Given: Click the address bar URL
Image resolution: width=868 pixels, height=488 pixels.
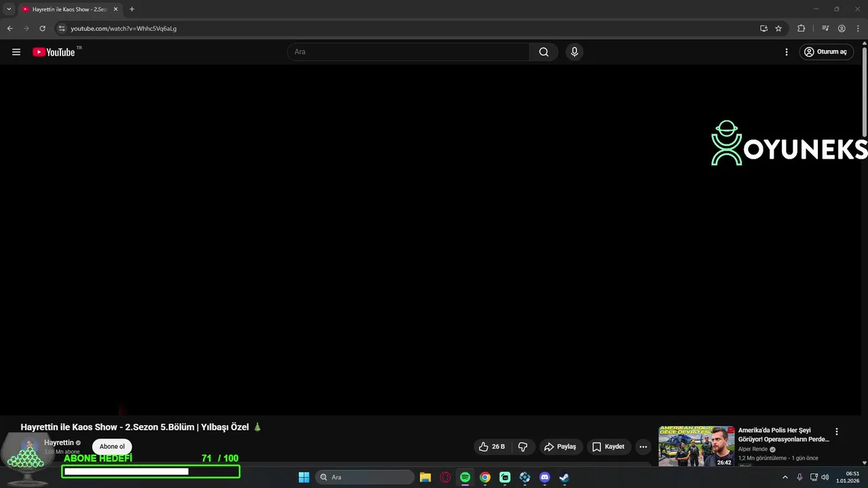Looking at the screenshot, I should click(123, 28).
